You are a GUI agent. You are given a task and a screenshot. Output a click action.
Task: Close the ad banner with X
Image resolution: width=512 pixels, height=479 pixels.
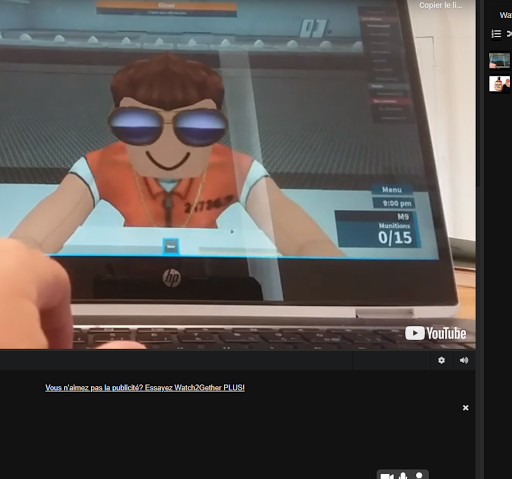pyautogui.click(x=466, y=408)
